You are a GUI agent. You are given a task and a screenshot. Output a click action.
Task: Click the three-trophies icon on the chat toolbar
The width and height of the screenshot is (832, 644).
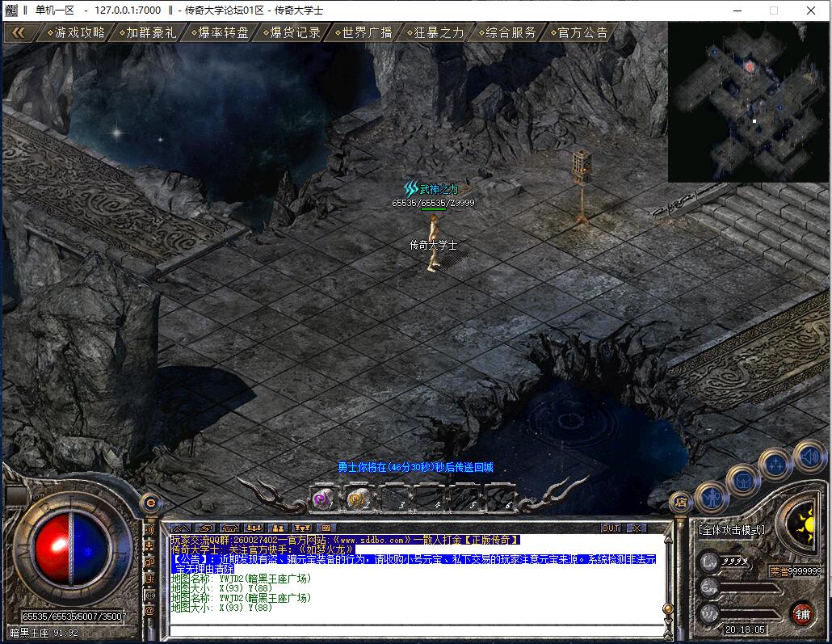302,528
